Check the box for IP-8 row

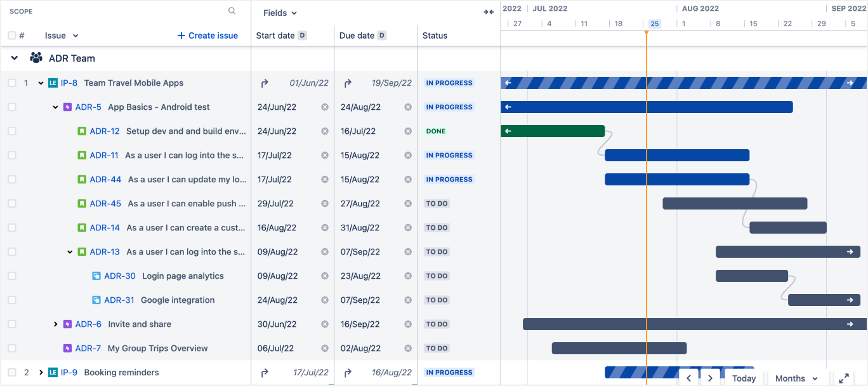(12, 83)
